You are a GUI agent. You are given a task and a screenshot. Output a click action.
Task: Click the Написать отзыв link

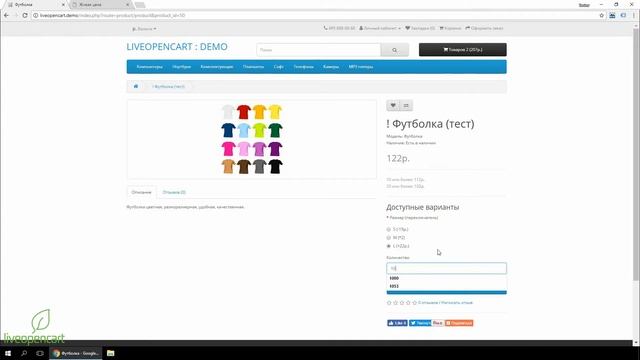[x=457, y=303]
